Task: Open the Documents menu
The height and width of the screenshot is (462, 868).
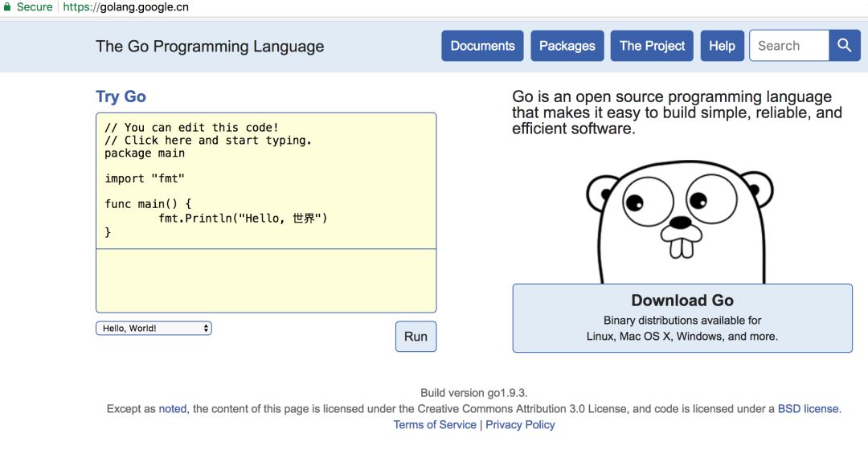Action: [x=482, y=45]
